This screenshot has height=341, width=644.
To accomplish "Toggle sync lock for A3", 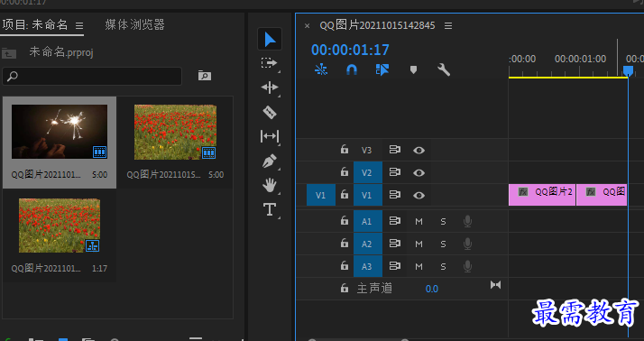I will click(x=395, y=266).
